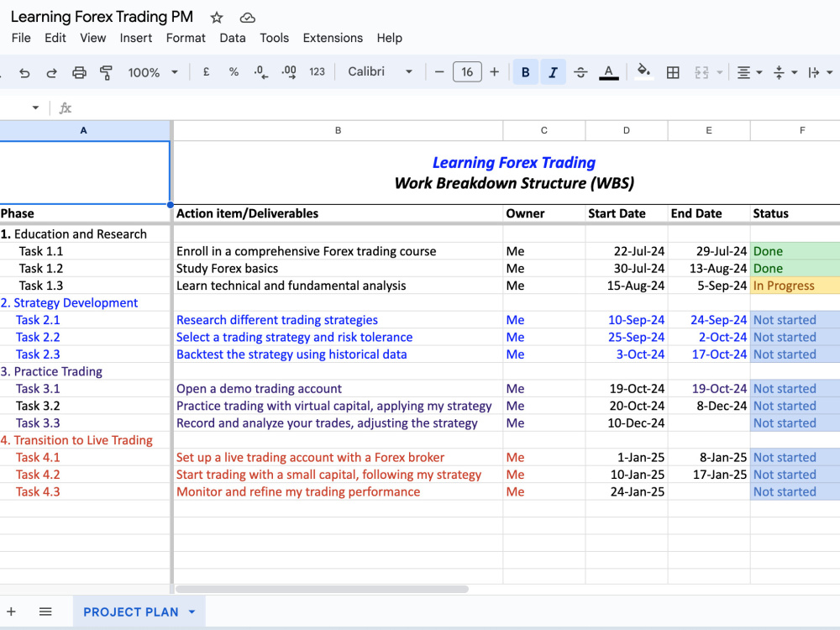Check cloud save status icon
Screen dimensions: 840x630
[x=247, y=18]
